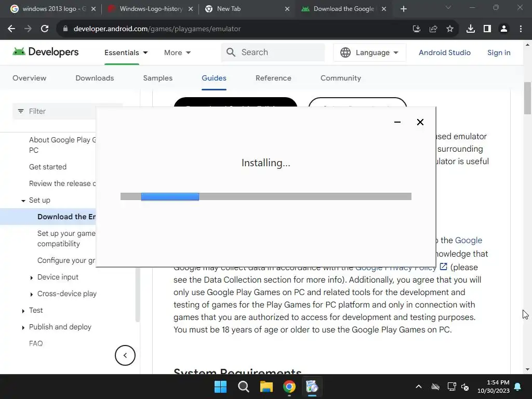
Task: Click the notification bell icon
Action: point(518,387)
